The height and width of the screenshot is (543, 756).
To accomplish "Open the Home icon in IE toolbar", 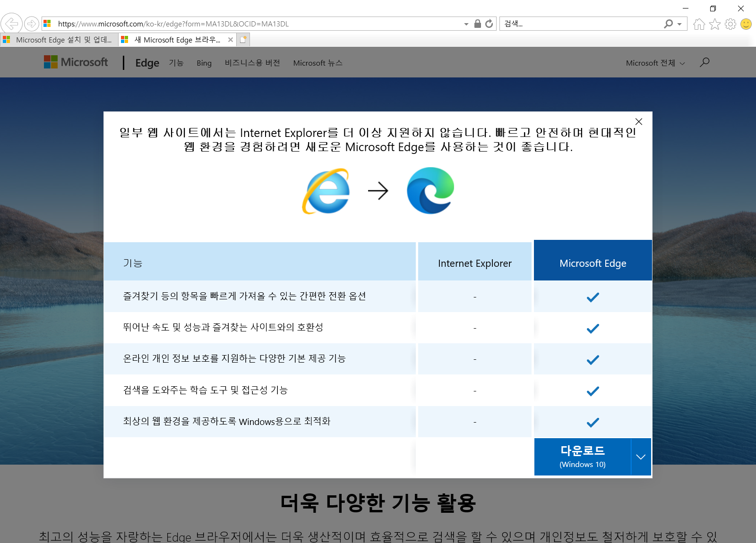I will [x=699, y=24].
